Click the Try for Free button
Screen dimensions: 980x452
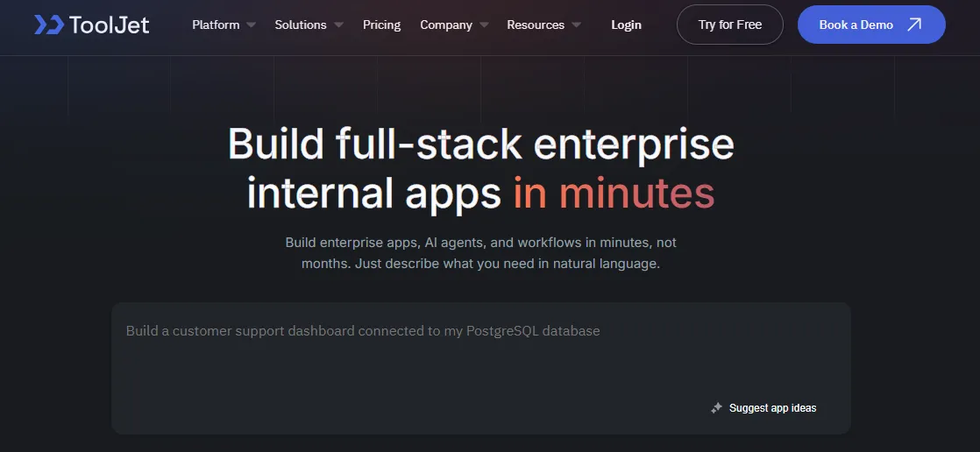click(730, 25)
